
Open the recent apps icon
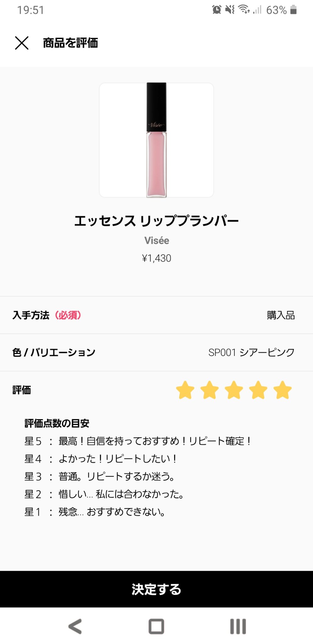238,626
